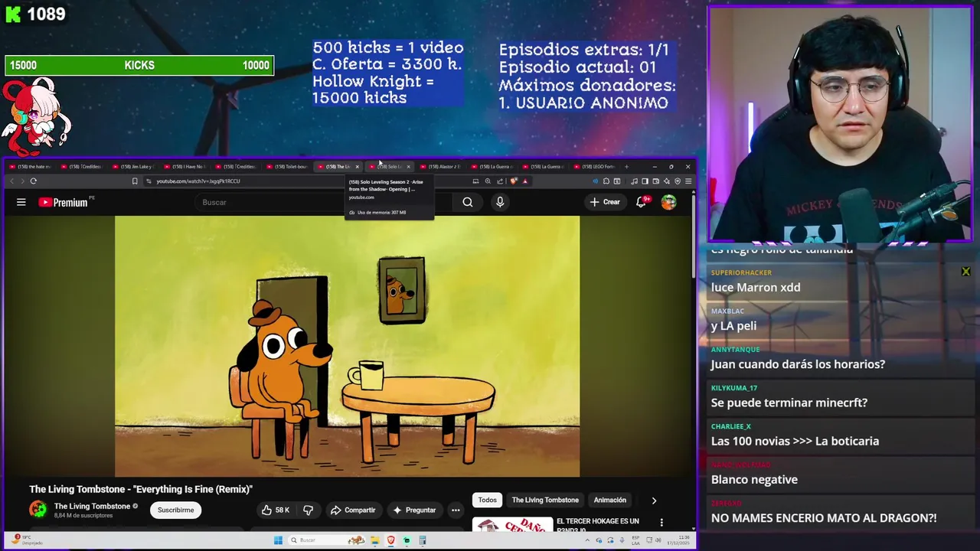980x551 pixels.
Task: Open the YouTube account avatar menu
Action: [668, 202]
